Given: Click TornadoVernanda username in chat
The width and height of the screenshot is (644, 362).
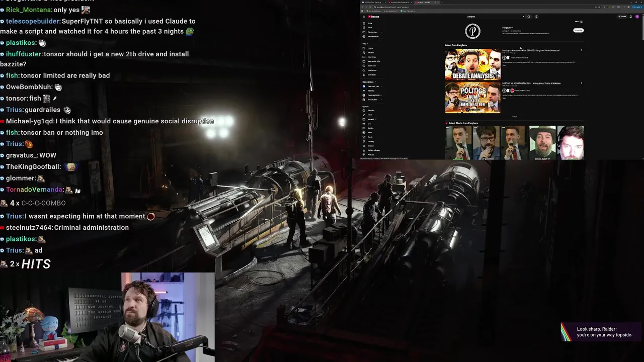Looking at the screenshot, I should [35, 190].
